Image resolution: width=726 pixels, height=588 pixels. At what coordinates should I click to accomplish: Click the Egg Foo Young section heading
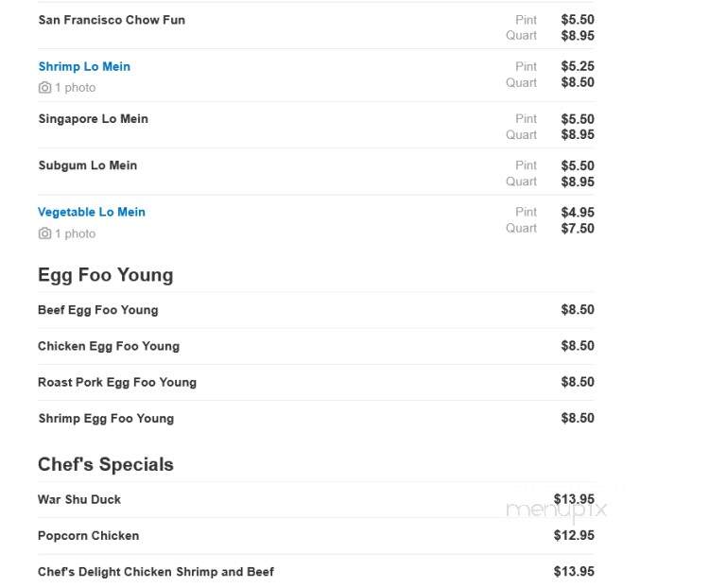point(106,275)
